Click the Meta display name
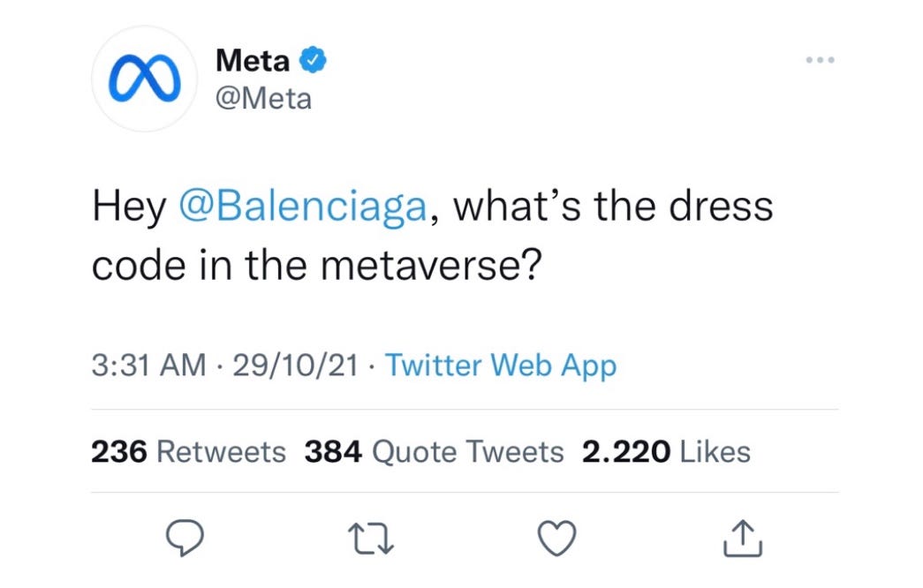Image resolution: width=923 pixels, height=588 pixels. pos(253,61)
